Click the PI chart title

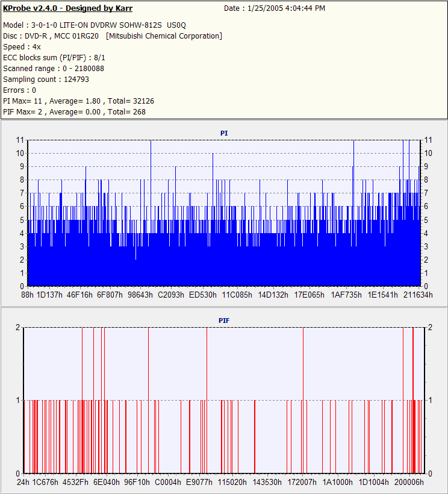tap(224, 133)
